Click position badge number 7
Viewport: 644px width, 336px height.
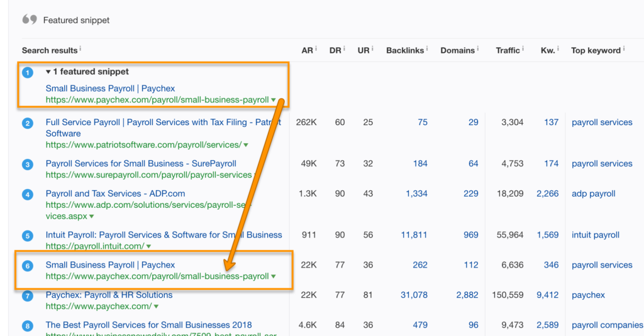pyautogui.click(x=28, y=296)
